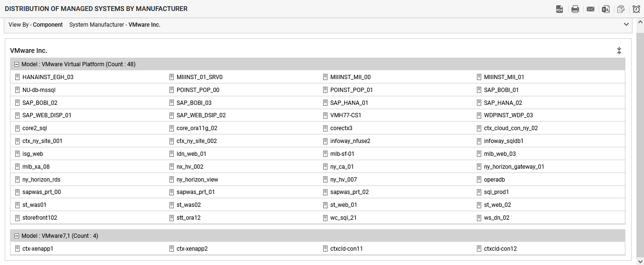Image resolution: width=644 pixels, height=265 pixels.
Task: Collapse the VMware Virtual Platform model group
Action: click(x=17, y=64)
